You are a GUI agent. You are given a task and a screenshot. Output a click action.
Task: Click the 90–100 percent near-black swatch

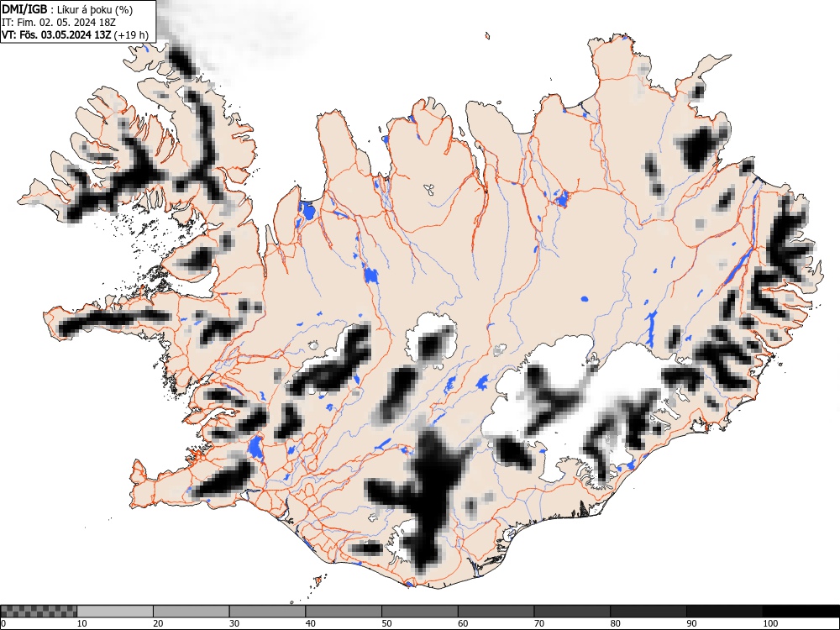click(724, 612)
